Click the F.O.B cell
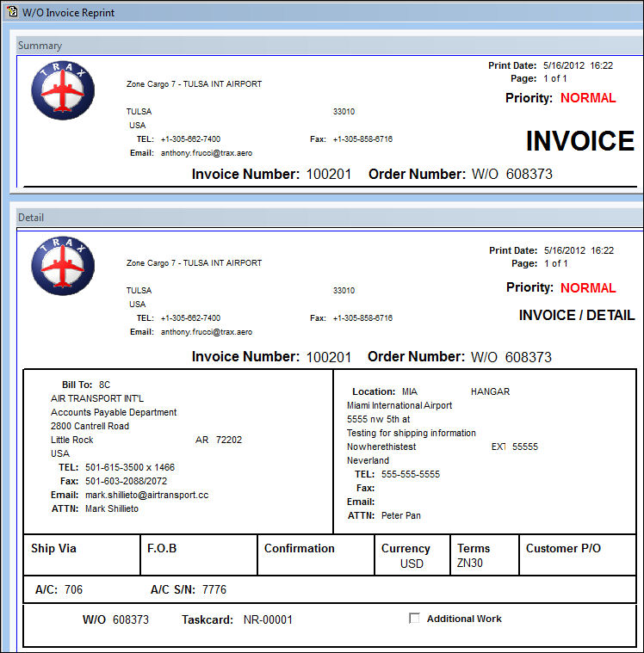644x653 pixels. click(x=198, y=555)
